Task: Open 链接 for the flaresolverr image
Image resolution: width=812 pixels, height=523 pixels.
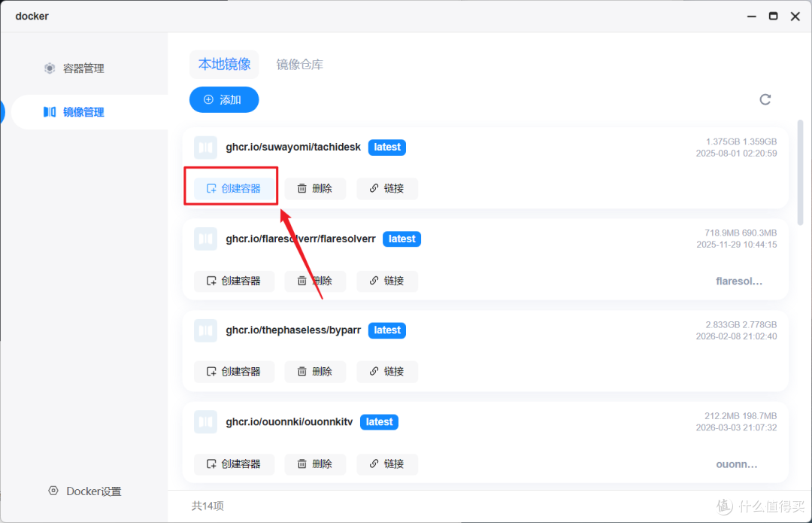Action: pos(387,281)
